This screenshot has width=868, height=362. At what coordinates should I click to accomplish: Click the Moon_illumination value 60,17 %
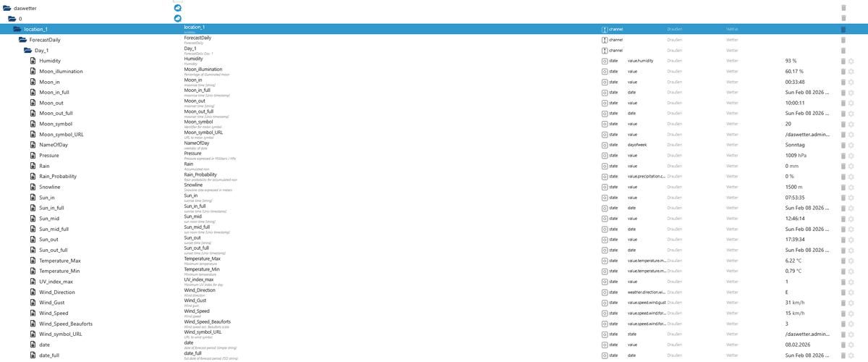(794, 72)
